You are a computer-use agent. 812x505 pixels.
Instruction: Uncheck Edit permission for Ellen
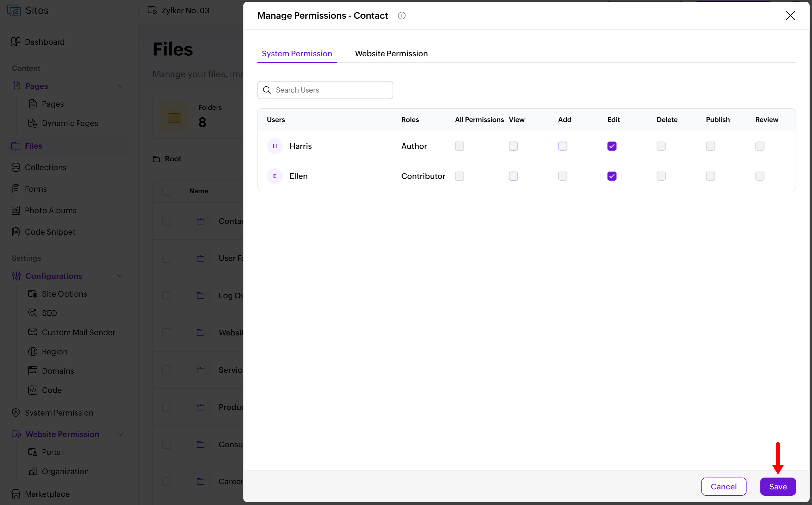[x=612, y=176]
